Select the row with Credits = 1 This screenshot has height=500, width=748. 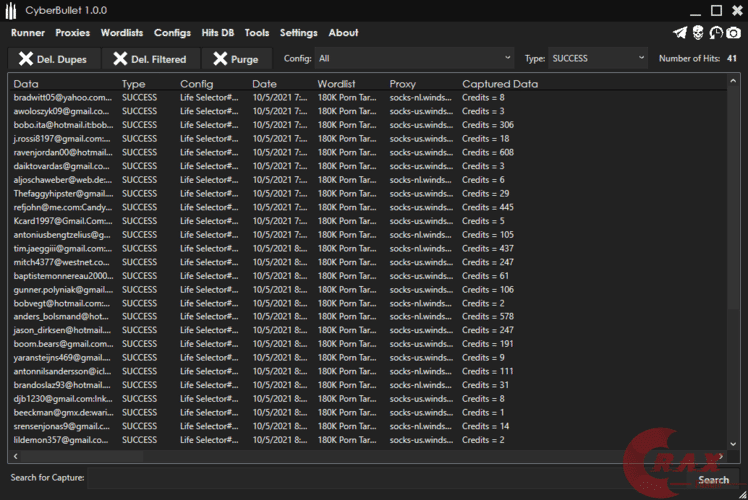coord(367,413)
